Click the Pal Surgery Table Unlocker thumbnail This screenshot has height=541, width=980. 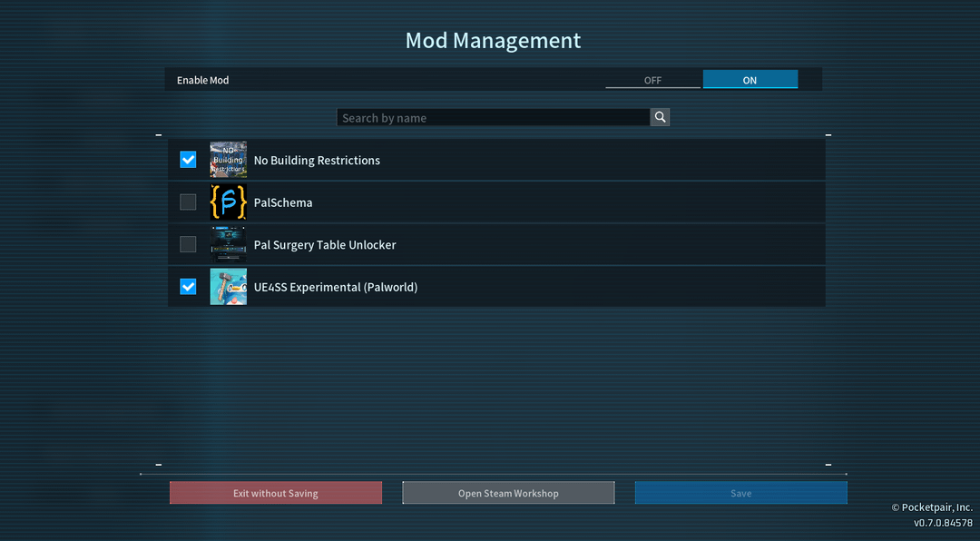tap(228, 244)
